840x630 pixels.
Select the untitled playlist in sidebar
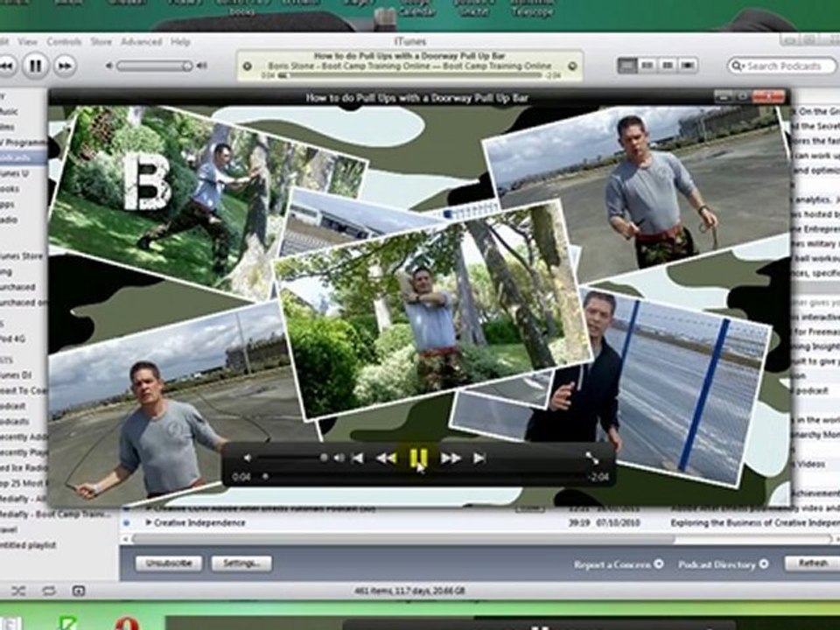28,545
